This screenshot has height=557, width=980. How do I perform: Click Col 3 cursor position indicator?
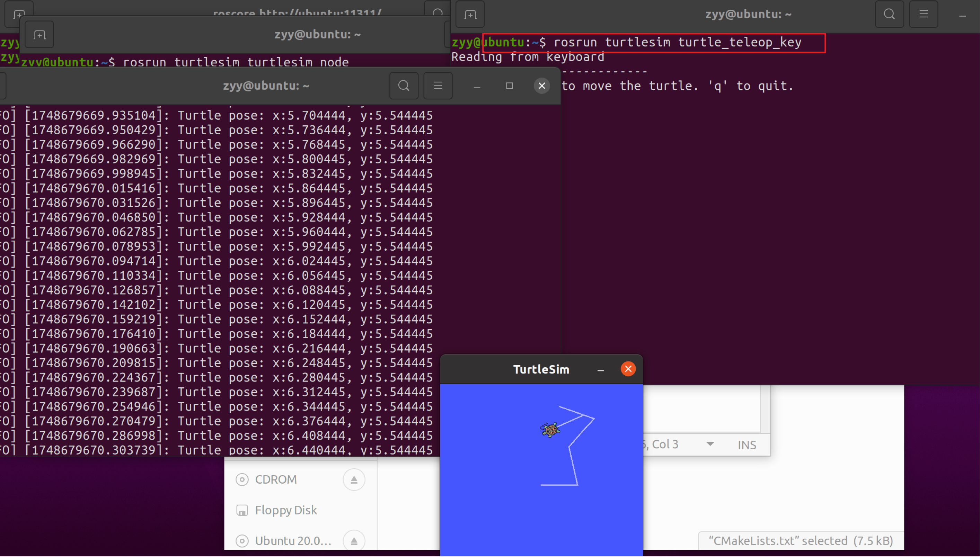point(664,444)
